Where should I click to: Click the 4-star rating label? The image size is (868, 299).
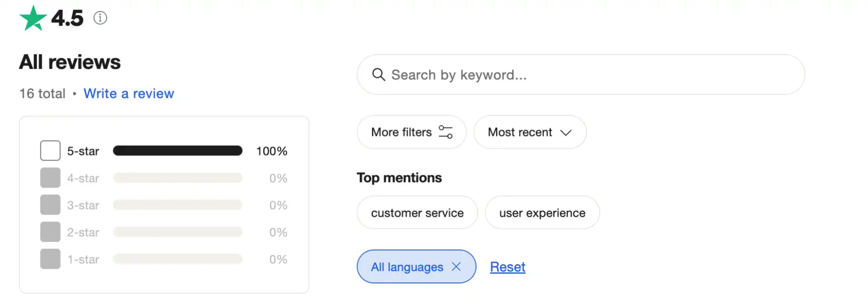(83, 178)
